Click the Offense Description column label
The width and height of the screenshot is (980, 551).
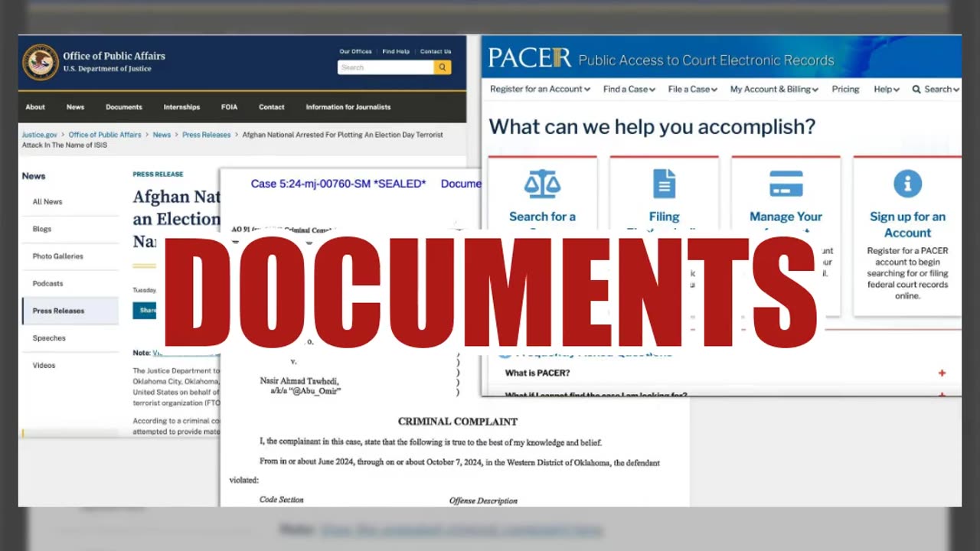483,500
